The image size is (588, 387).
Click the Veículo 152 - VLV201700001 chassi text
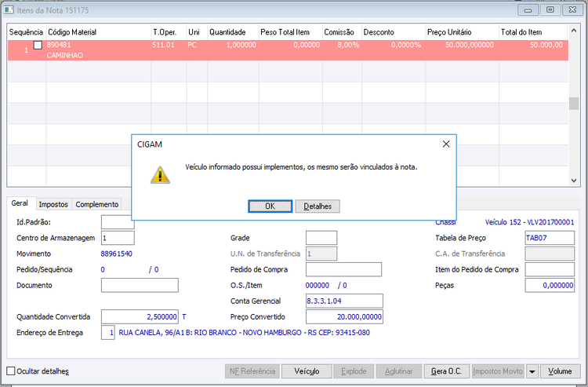point(529,222)
